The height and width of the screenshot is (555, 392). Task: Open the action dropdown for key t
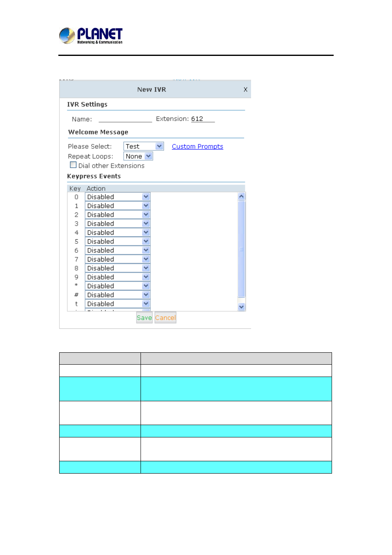[118, 304]
